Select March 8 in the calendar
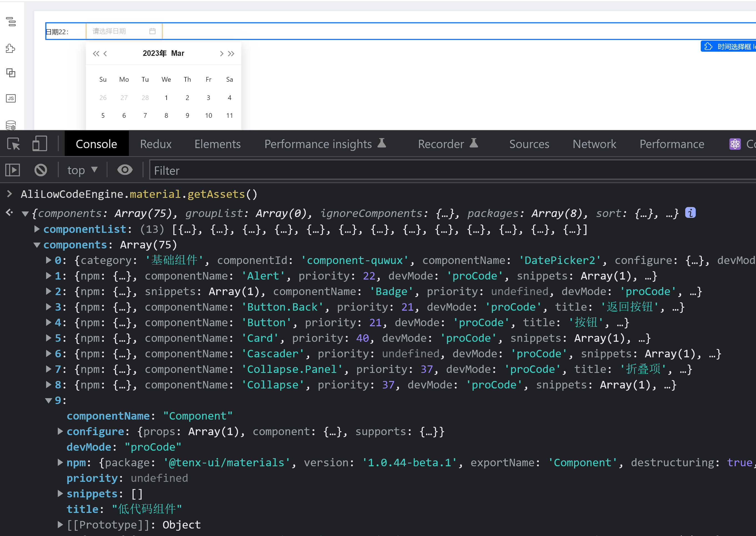The height and width of the screenshot is (536, 756). (166, 116)
